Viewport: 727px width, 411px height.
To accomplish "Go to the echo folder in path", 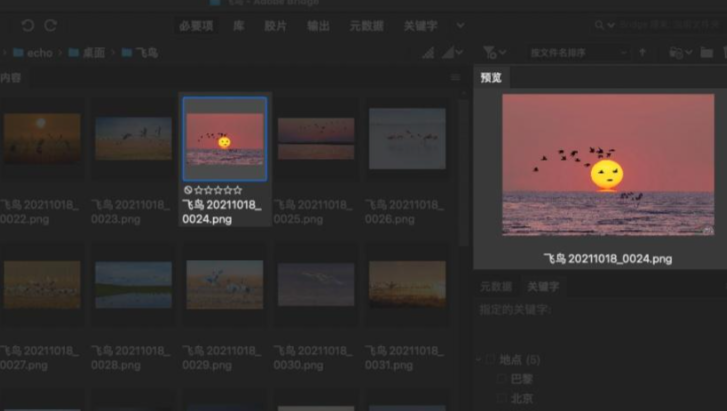I will [33, 53].
